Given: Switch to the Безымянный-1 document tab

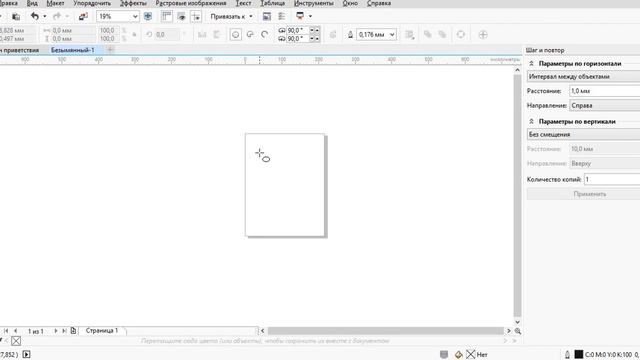Looking at the screenshot, I should [x=73, y=50].
